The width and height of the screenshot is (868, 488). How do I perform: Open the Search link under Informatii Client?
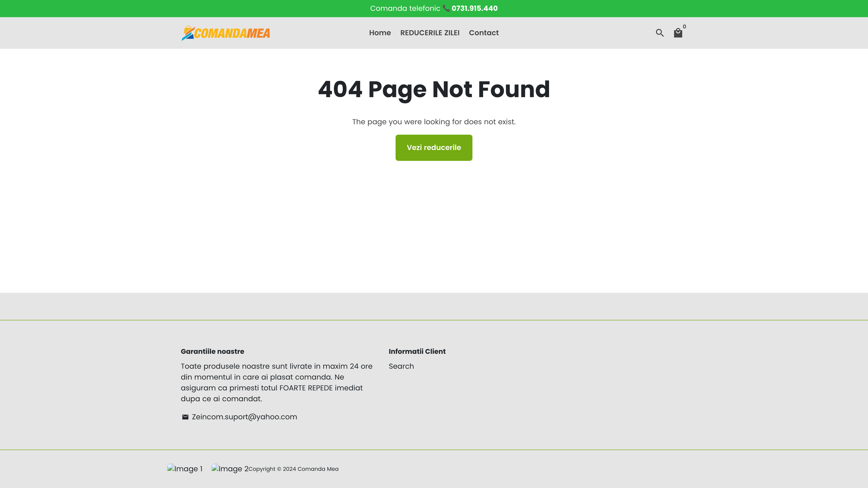tap(401, 366)
